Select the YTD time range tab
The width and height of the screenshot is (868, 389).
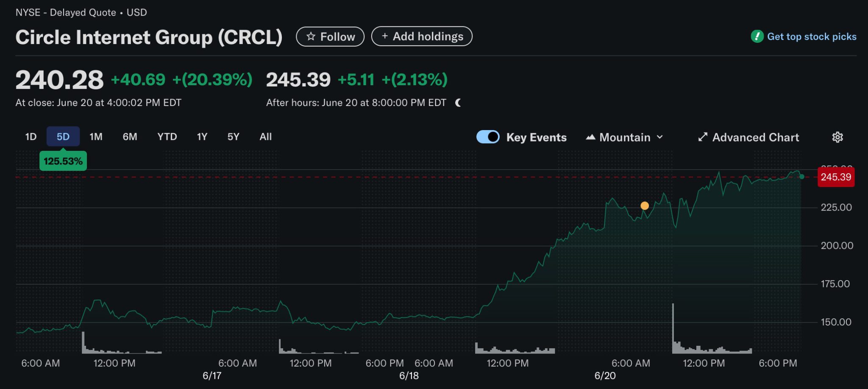pos(167,136)
